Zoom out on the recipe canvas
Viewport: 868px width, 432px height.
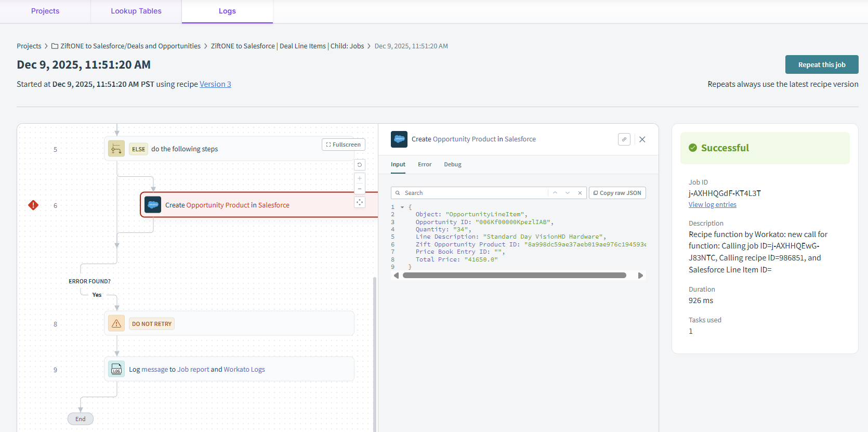click(x=360, y=189)
